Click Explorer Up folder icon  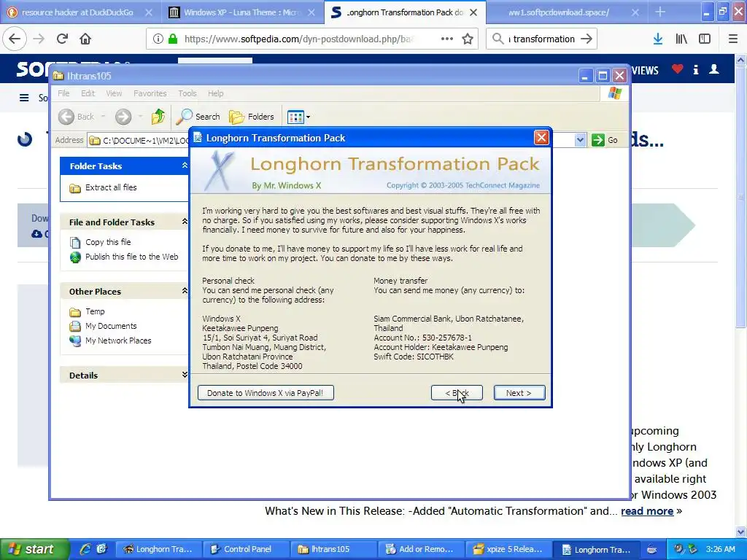click(158, 116)
